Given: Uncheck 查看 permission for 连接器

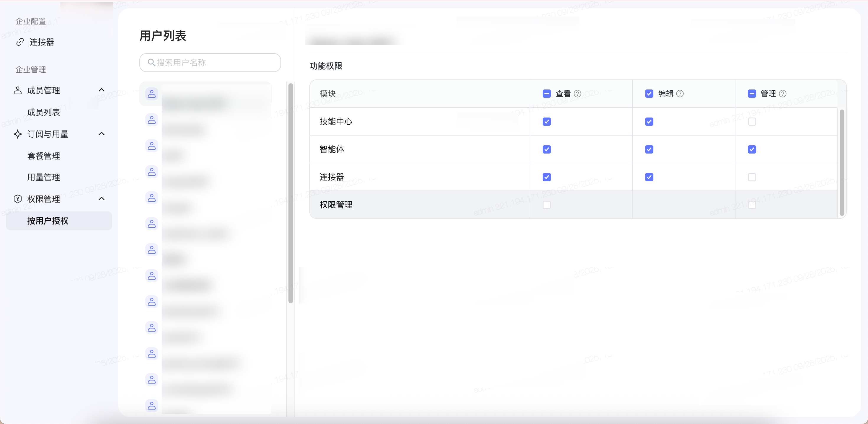Looking at the screenshot, I should (x=546, y=177).
